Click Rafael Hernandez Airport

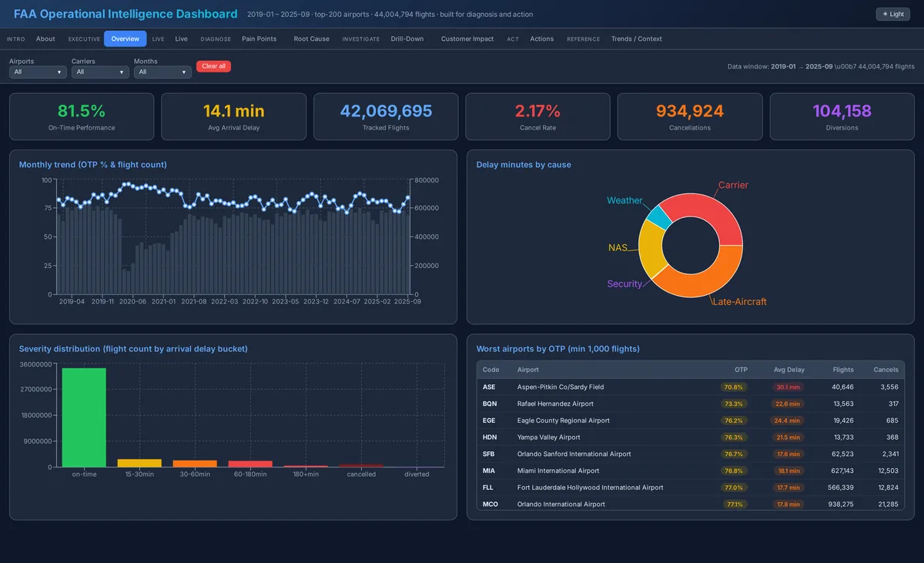tap(555, 404)
